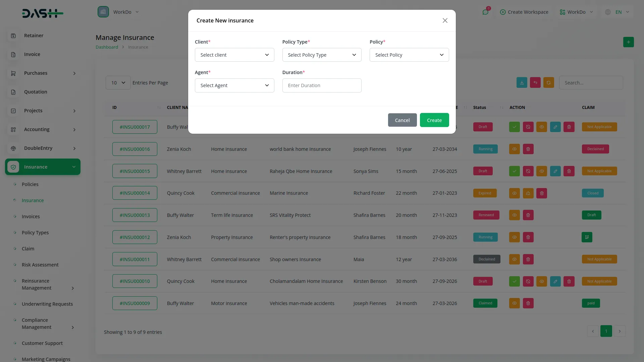Go to Claim in the sidebar
This screenshot has height=362, width=644.
(x=28, y=249)
